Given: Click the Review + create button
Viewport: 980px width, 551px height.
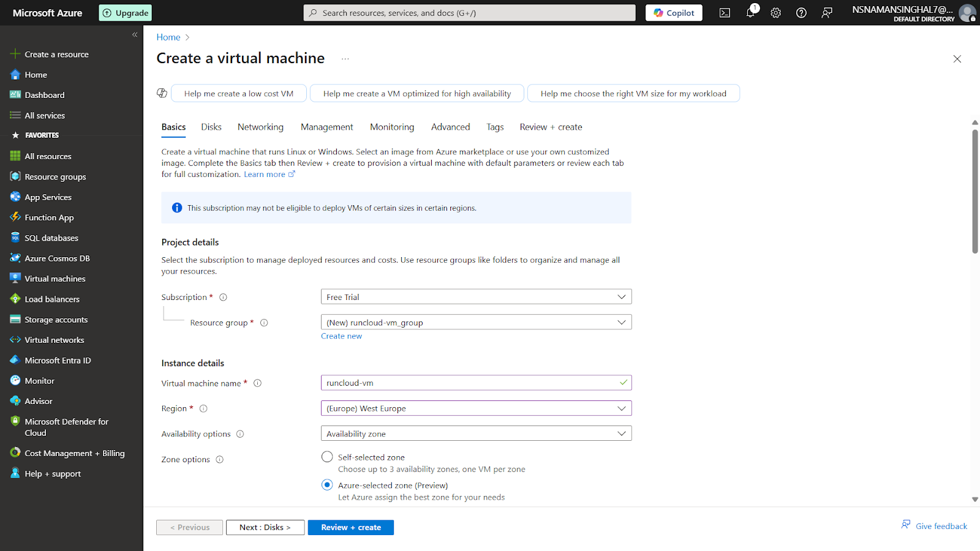Looking at the screenshot, I should tap(350, 528).
